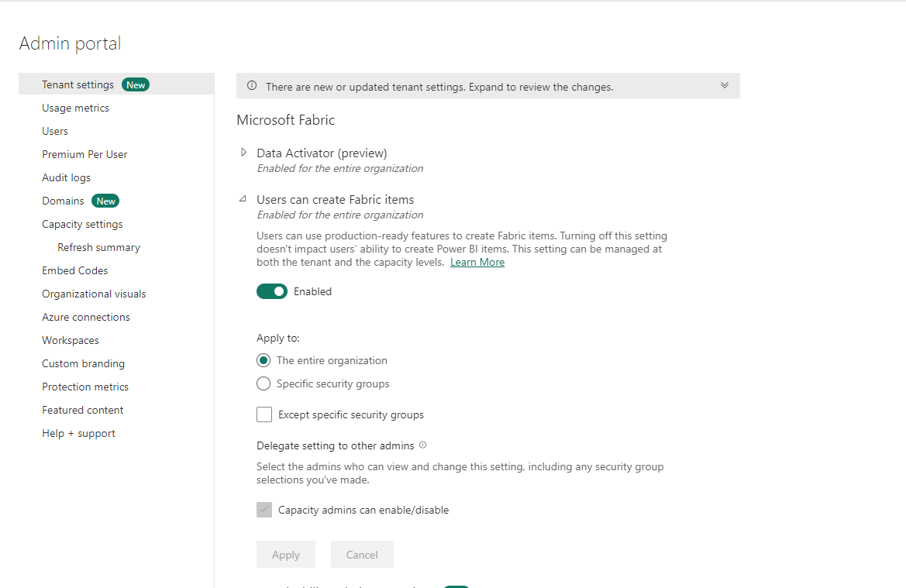Click the Admin portal heading

coord(70,43)
